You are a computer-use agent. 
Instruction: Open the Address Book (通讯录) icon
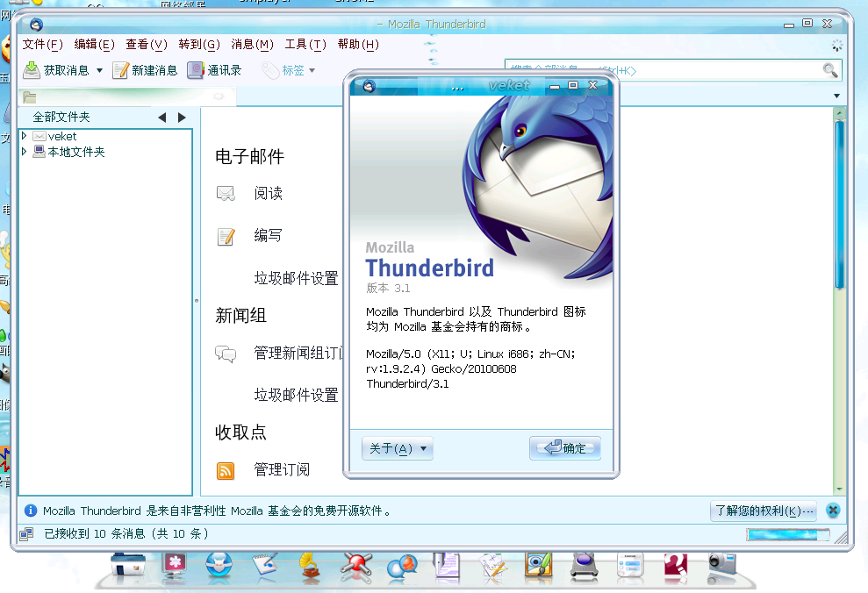pos(196,70)
